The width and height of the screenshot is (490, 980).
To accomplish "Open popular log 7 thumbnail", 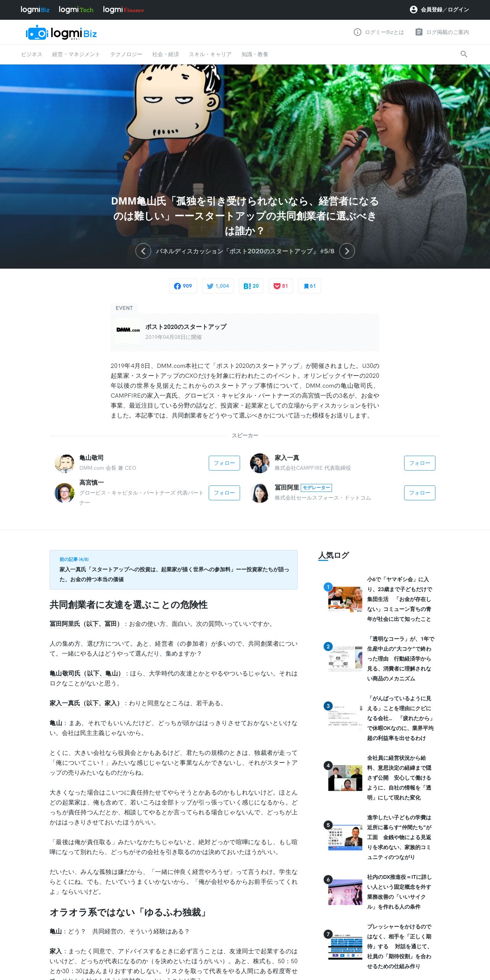I will [345, 946].
